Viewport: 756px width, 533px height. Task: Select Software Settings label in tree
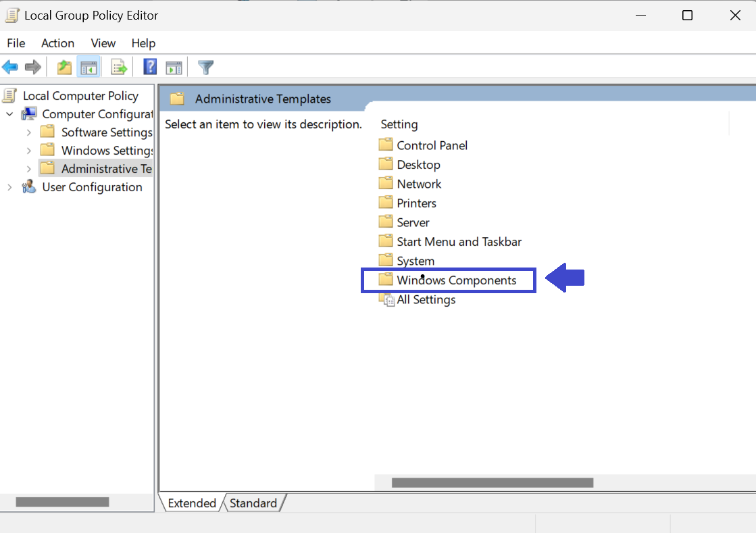tap(107, 132)
